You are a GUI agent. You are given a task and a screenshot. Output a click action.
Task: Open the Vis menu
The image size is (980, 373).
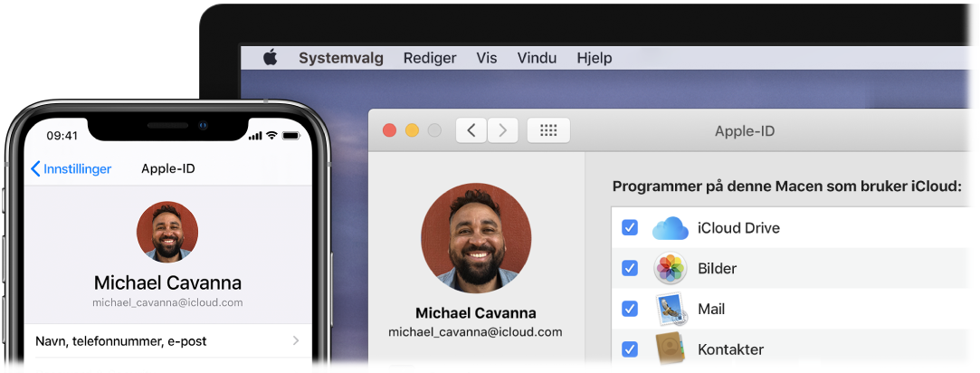coord(487,59)
